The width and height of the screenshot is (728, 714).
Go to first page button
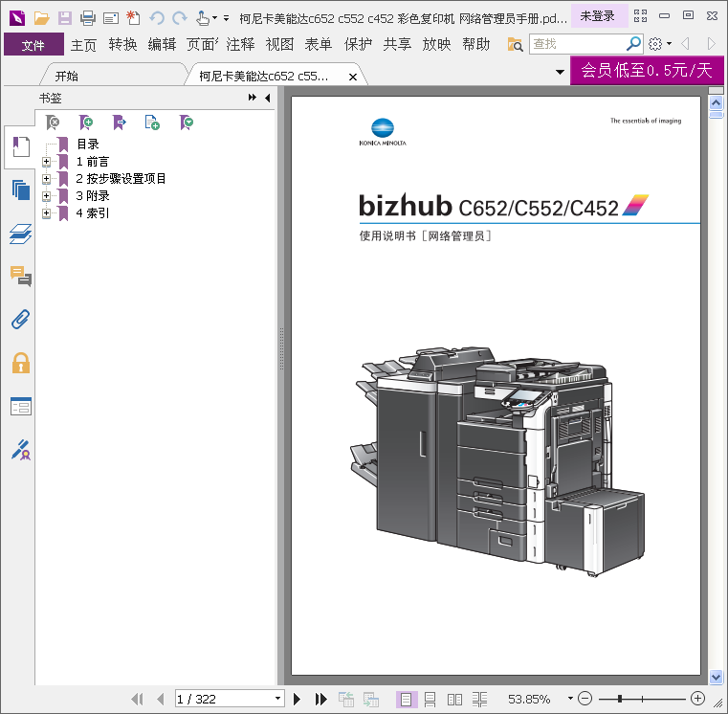pos(137,699)
